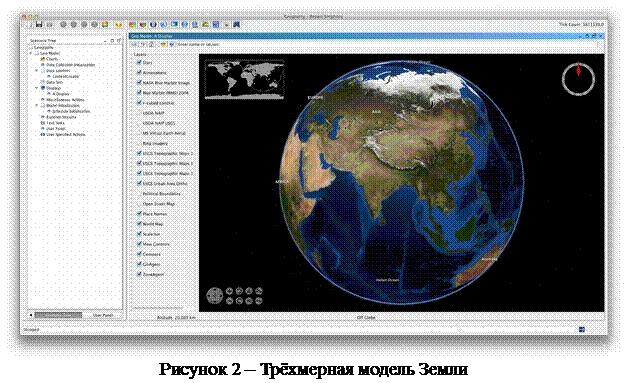Click the red-needle compass on the globe view
The width and height of the screenshot is (627, 383).
click(578, 79)
